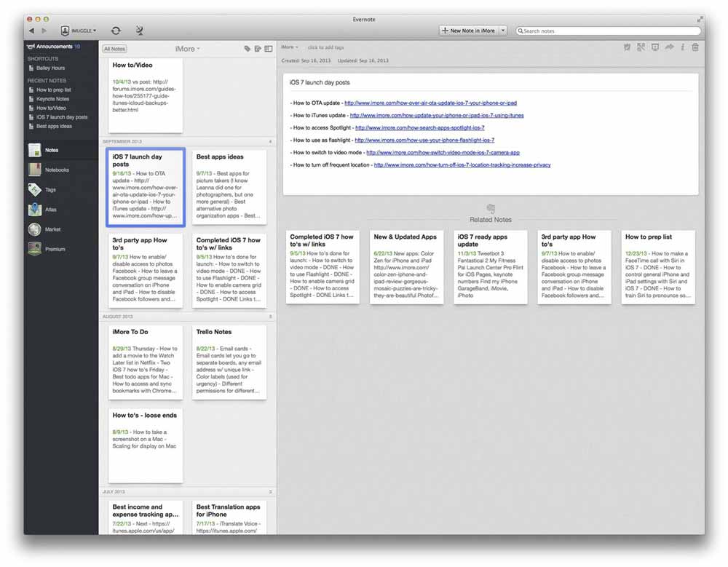Select Completed iOS 7 how to's list card
The width and height of the screenshot is (728, 567).
[229, 271]
